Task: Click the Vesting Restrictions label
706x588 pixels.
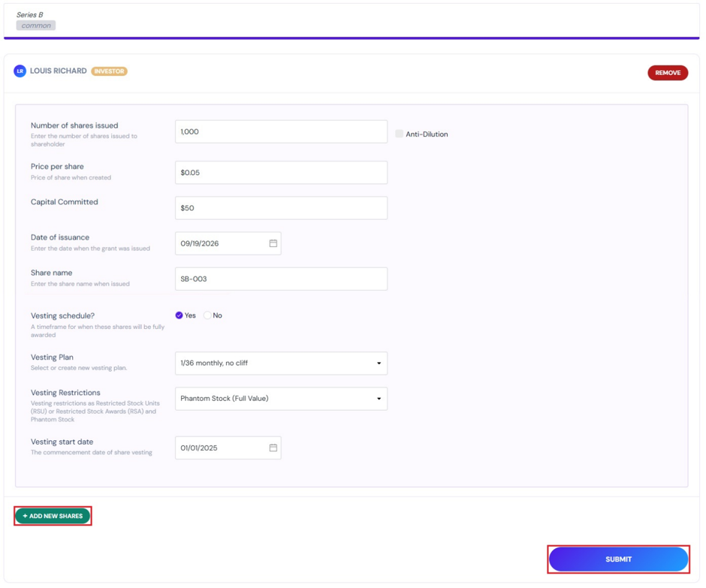Action: [x=65, y=393]
